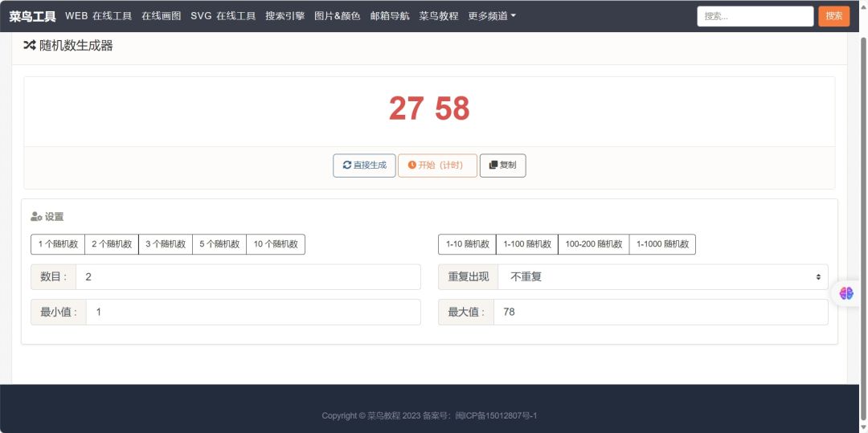This screenshot has width=868, height=433.
Task: Open SVG 在线工具 nav item
Action: pos(223,16)
